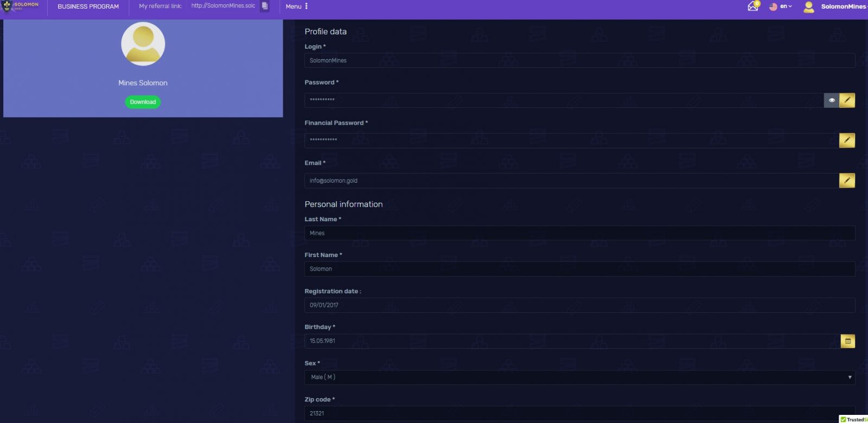Image resolution: width=868 pixels, height=423 pixels.
Task: Select the Zip code input field
Action: [579, 413]
